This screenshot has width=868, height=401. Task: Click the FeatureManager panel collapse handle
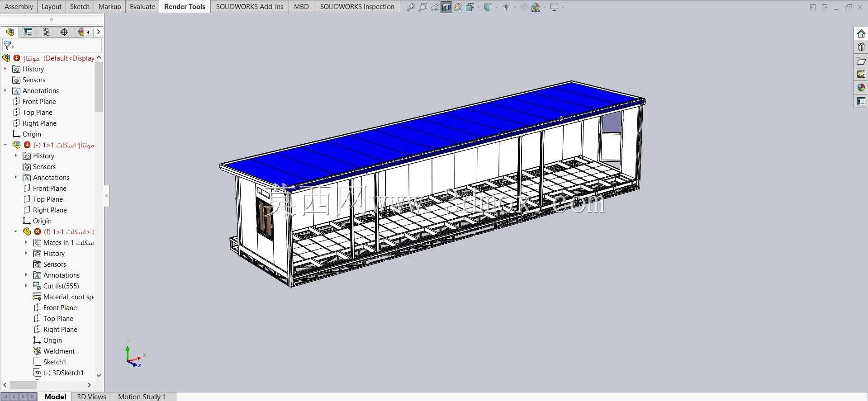tap(106, 196)
